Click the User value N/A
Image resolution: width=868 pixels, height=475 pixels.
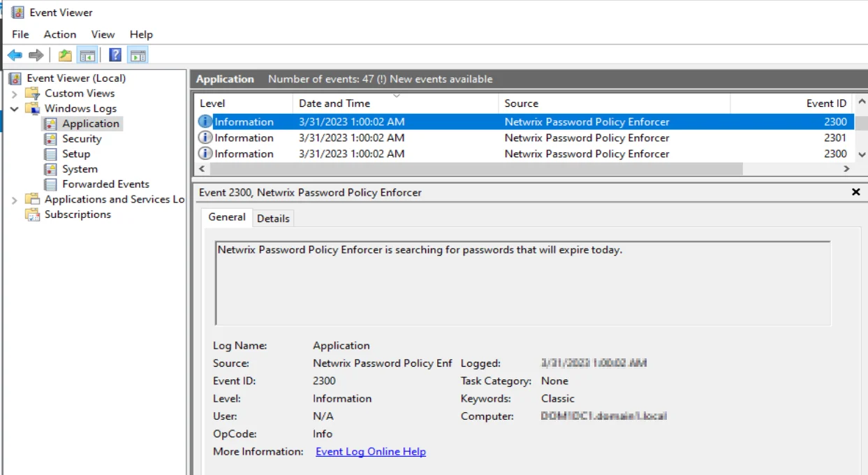tap(323, 417)
